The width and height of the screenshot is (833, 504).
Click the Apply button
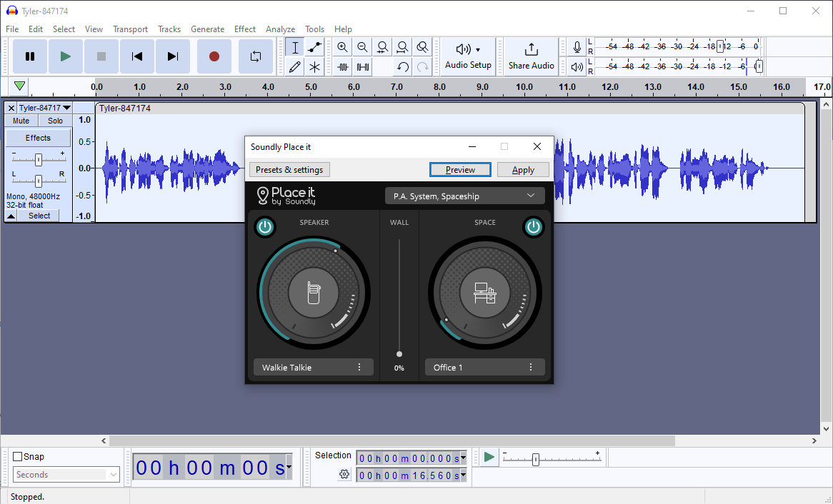point(523,169)
